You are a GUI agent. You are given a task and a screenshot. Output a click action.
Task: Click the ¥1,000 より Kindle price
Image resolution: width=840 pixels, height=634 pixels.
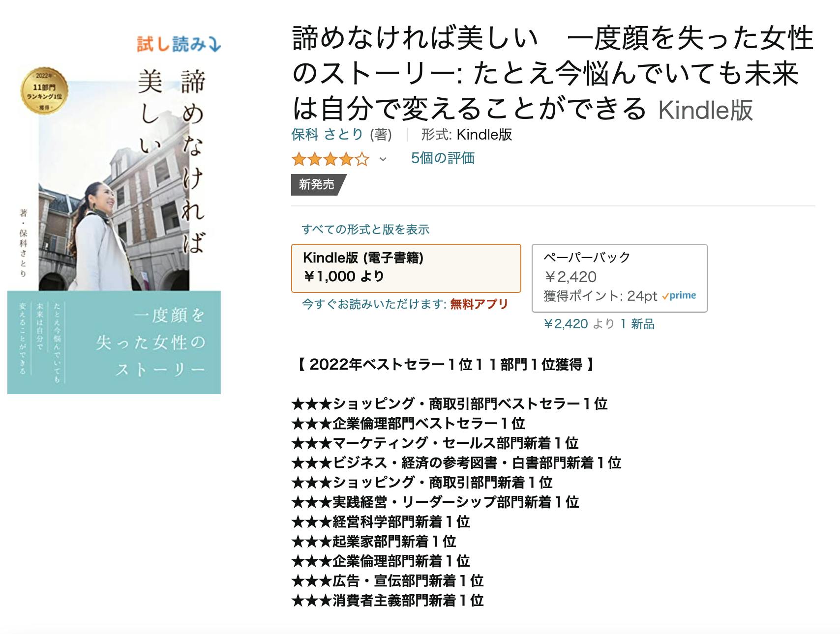pyautogui.click(x=344, y=277)
